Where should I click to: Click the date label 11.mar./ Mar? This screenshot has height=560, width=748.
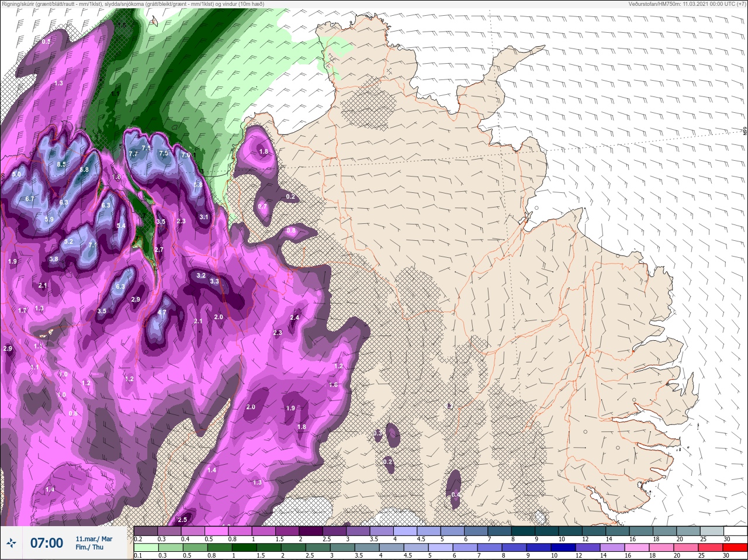(x=94, y=539)
